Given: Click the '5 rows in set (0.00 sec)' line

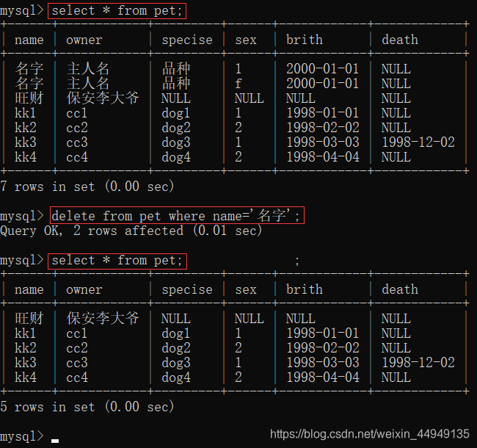Looking at the screenshot, I should [87, 407].
